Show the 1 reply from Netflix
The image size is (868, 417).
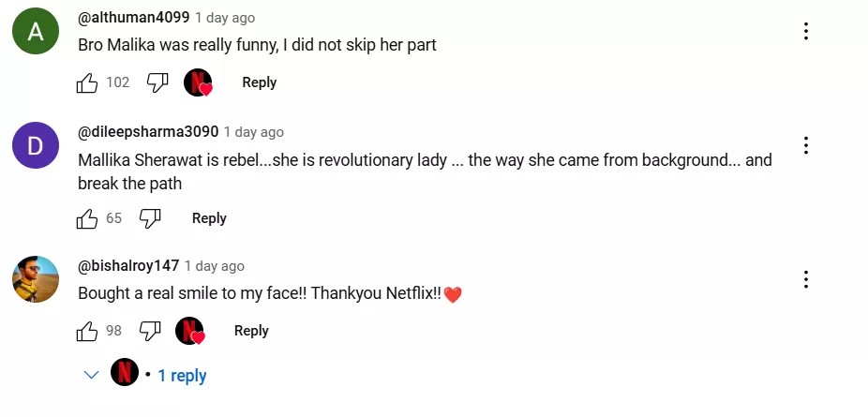pyautogui.click(x=182, y=376)
